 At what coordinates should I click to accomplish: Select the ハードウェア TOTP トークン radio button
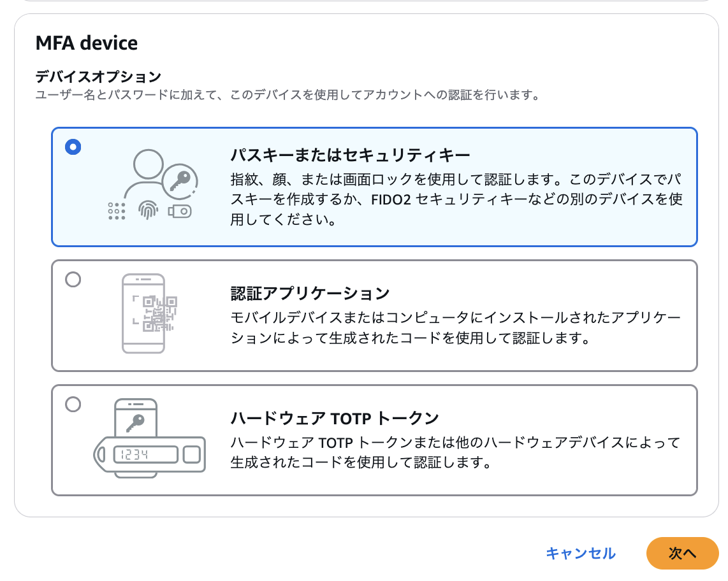coord(73,405)
